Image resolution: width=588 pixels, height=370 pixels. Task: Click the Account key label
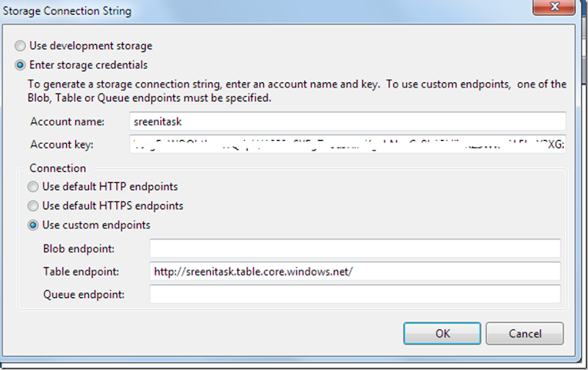pyautogui.click(x=63, y=144)
